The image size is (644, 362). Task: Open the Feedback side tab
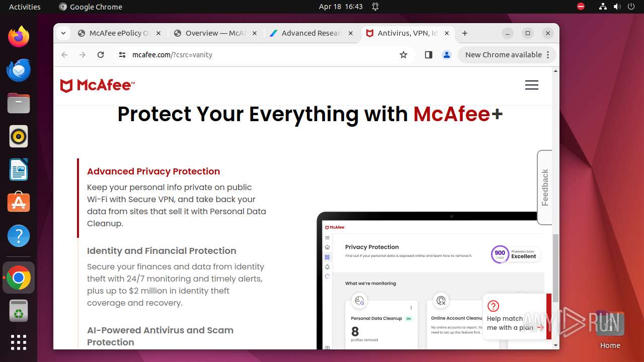544,187
